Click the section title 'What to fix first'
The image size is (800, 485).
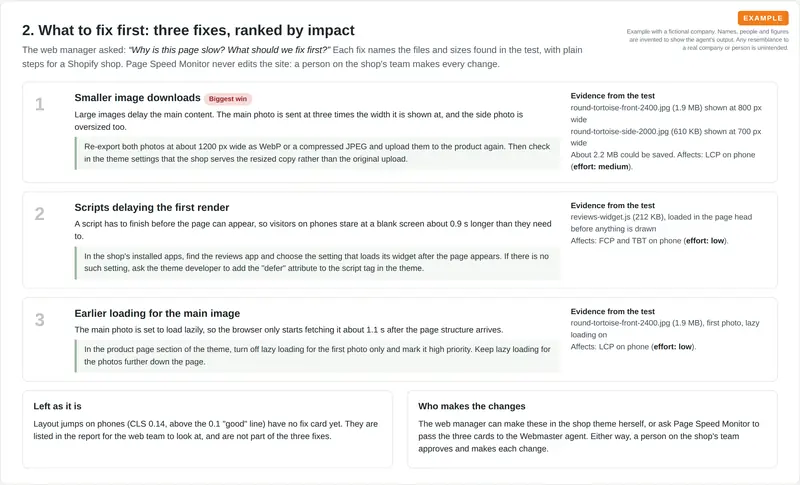pos(188,30)
